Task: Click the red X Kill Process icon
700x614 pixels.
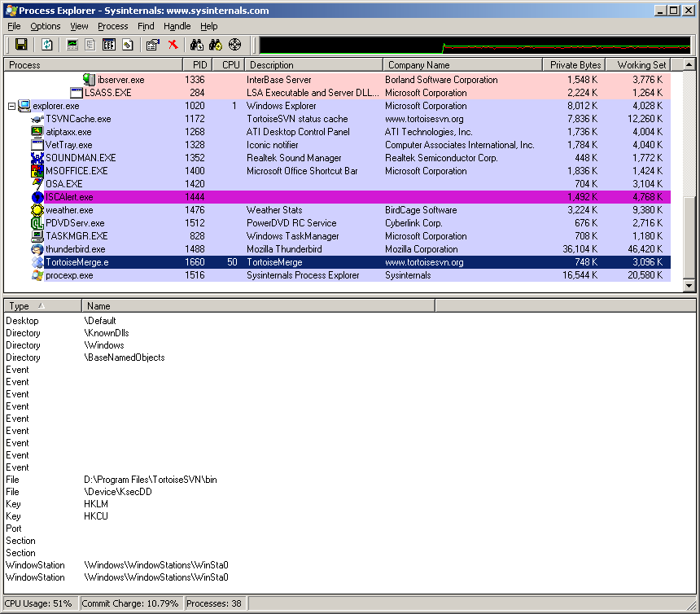Action: tap(173, 44)
